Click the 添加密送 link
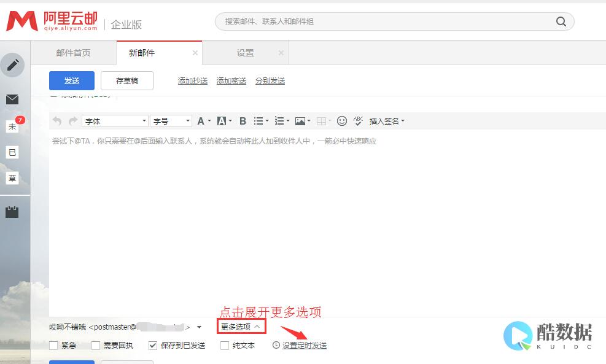606x364 pixels. point(231,81)
